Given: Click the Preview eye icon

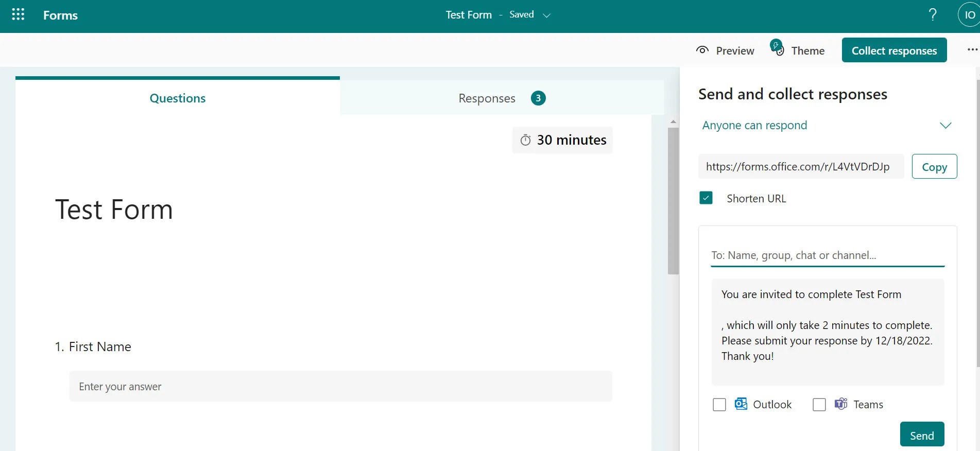Looking at the screenshot, I should coord(702,50).
